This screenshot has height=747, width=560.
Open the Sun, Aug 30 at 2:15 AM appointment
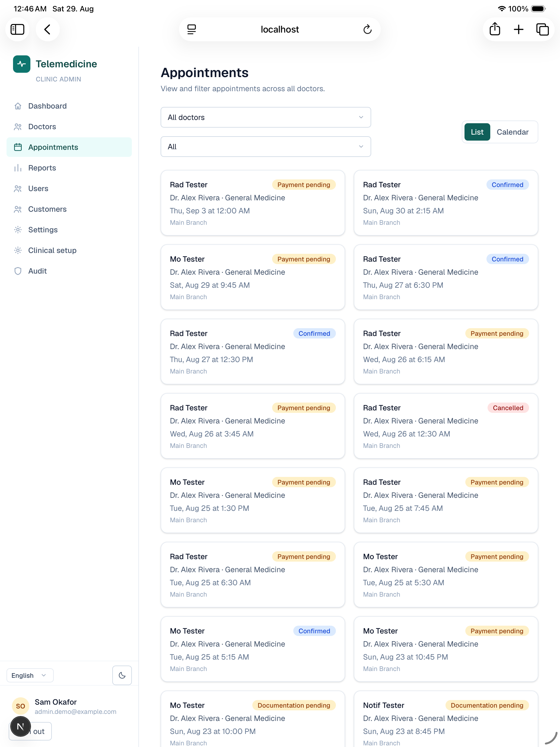(x=446, y=203)
